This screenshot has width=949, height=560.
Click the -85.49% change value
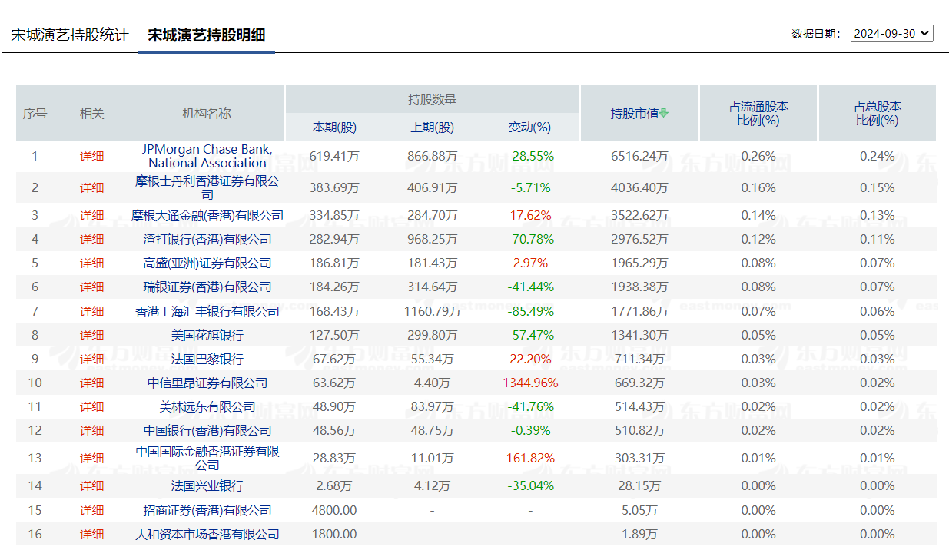point(530,311)
